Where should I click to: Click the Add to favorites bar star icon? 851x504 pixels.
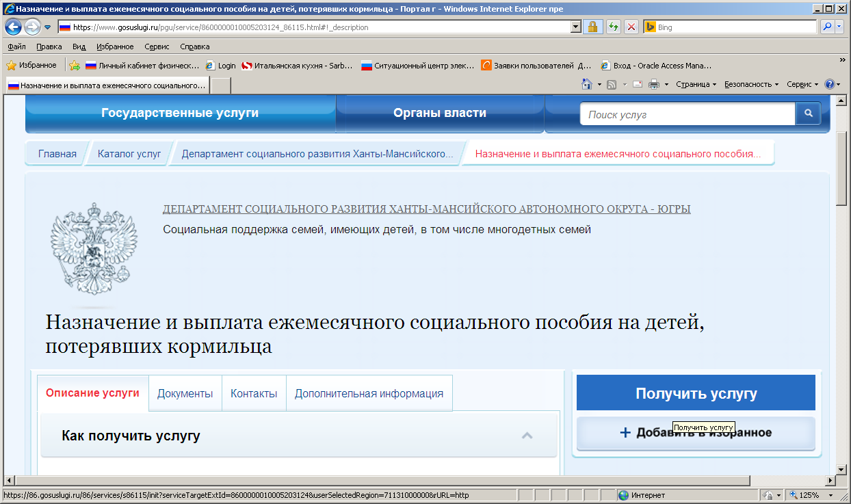tap(75, 66)
